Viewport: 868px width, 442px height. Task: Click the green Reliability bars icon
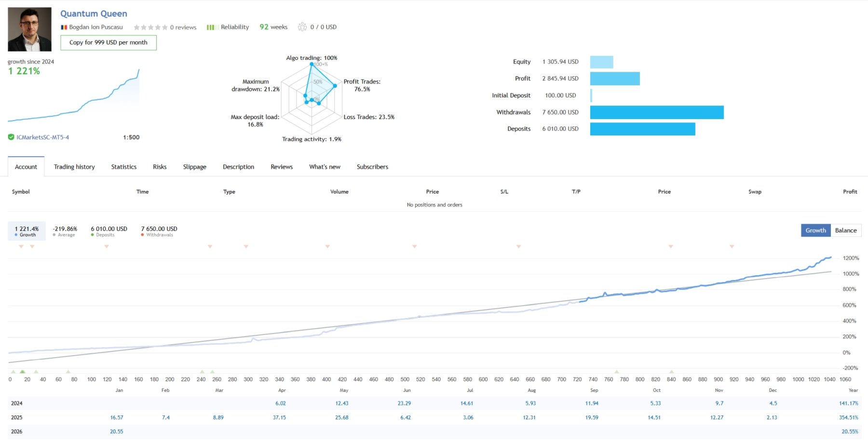(x=211, y=27)
